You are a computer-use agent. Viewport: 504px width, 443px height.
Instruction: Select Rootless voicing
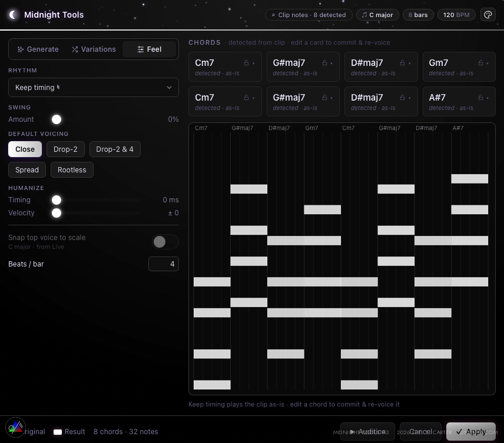click(x=72, y=169)
